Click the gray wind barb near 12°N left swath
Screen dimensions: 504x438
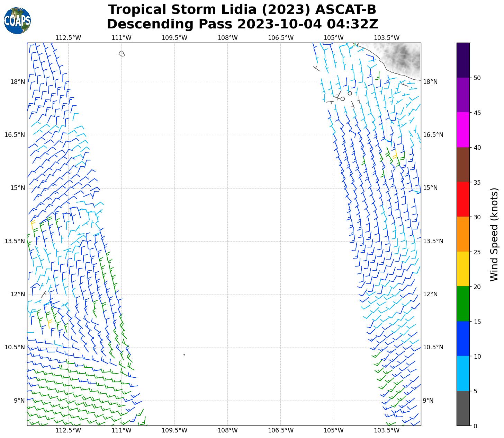[x=44, y=294]
